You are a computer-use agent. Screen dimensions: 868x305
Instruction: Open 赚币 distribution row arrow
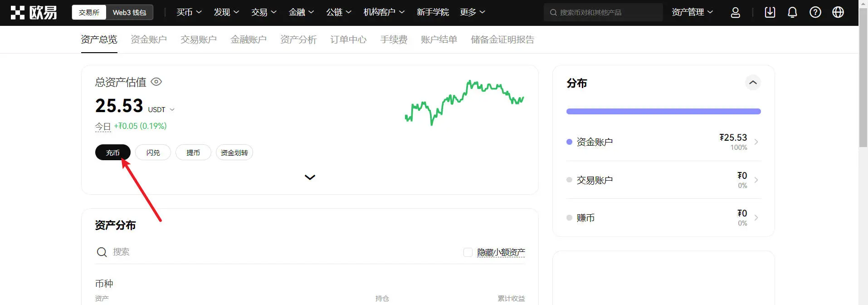point(756,218)
